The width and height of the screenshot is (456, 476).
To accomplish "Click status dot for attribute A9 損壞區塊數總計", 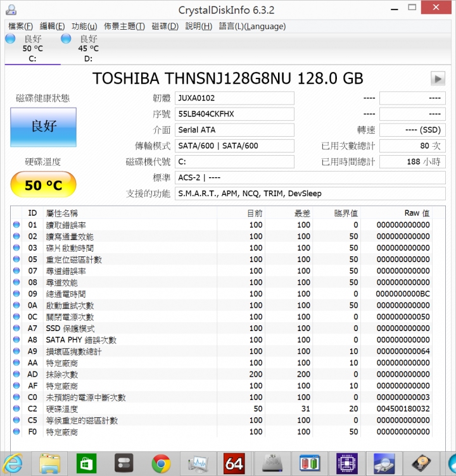I will pos(16,351).
